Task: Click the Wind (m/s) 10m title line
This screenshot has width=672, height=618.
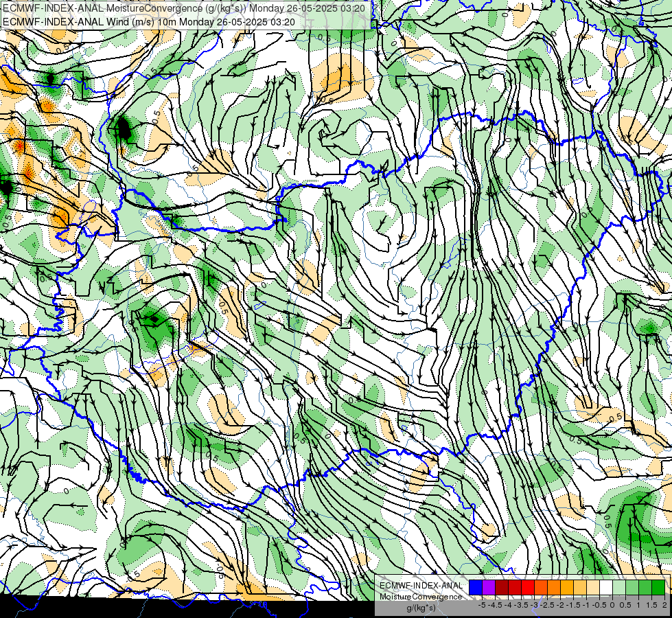Action: coord(149,21)
